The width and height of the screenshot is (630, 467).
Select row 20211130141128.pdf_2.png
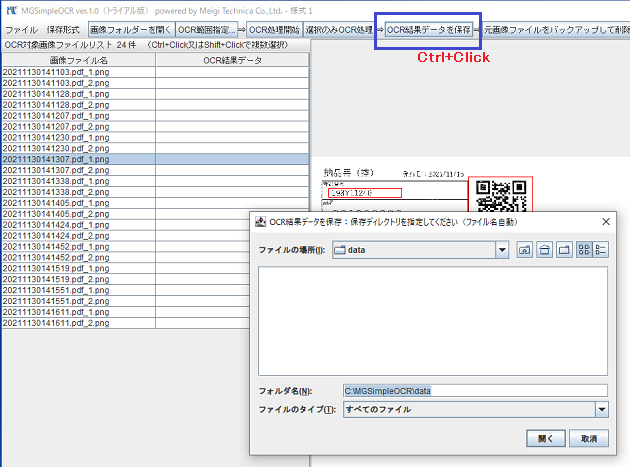point(155,104)
